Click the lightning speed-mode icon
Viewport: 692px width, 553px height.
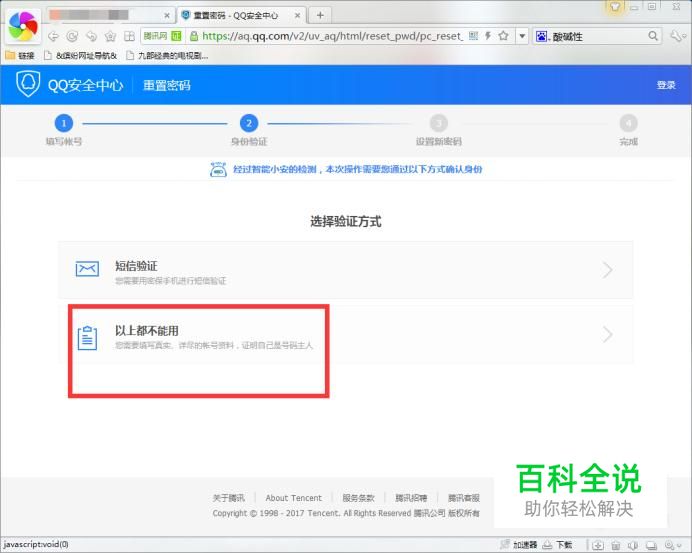pyautogui.click(x=488, y=36)
